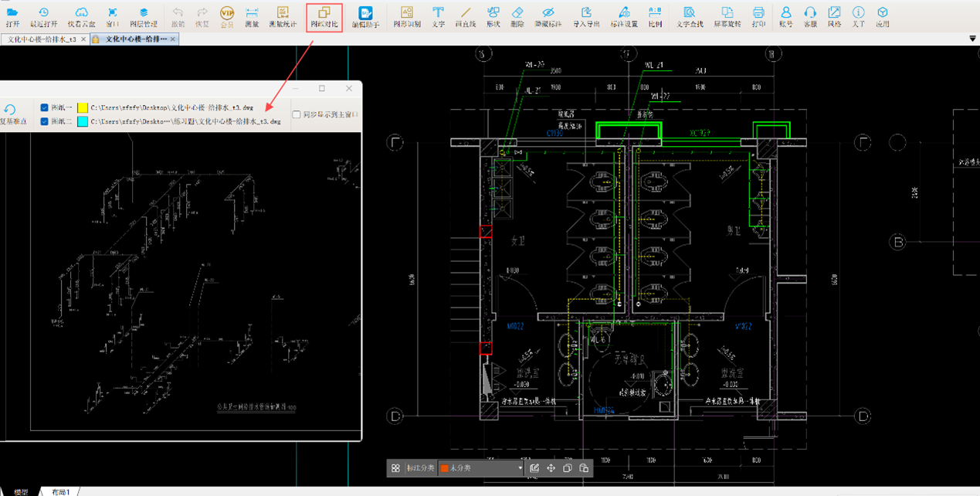This screenshot has width=980, height=496.
Task: Uncheck the 图纸一 checkbox
Action: 44,108
